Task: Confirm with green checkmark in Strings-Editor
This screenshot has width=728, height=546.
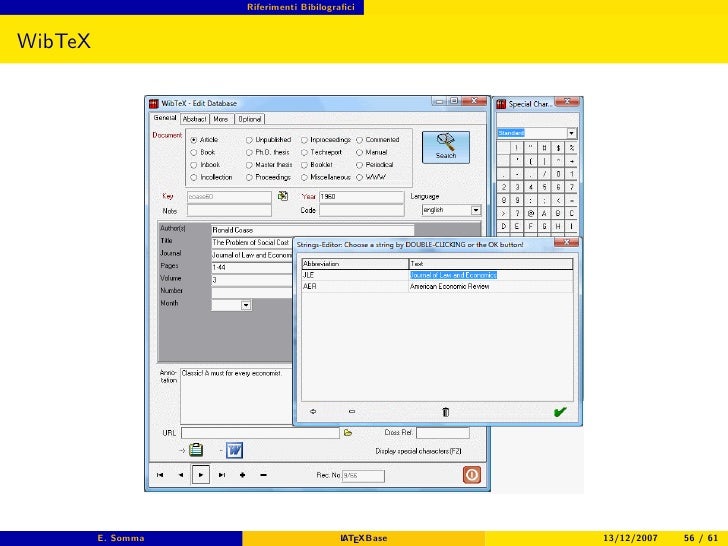Action: [x=560, y=412]
